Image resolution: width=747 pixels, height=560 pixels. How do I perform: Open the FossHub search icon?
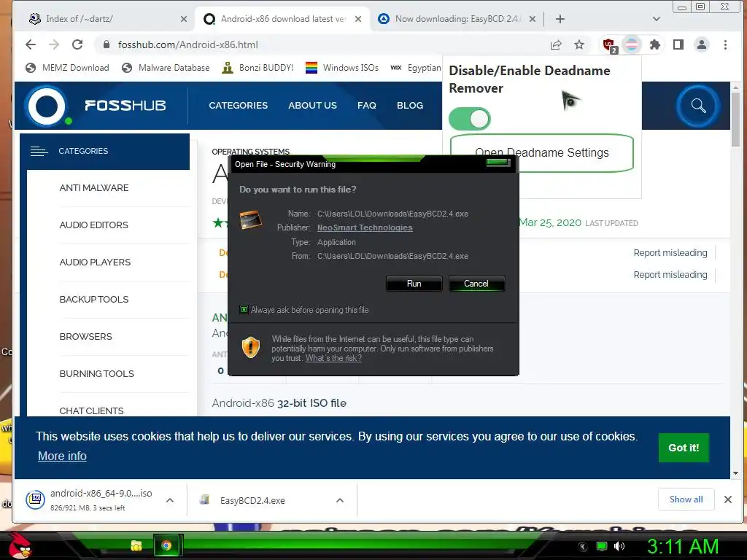698,106
